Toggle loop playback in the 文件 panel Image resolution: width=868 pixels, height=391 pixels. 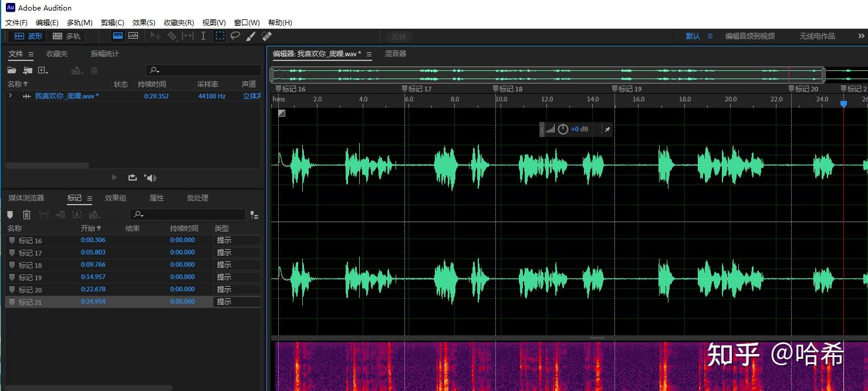point(133,178)
